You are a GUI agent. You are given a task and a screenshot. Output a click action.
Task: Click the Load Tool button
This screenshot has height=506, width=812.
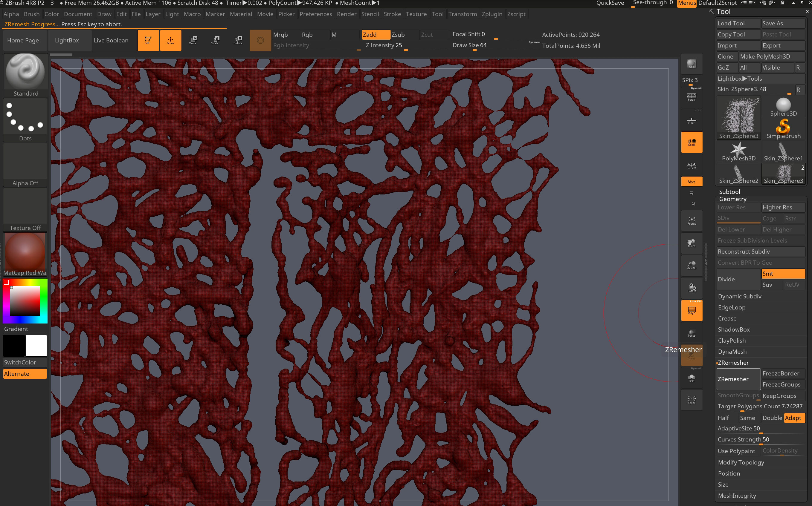click(x=738, y=23)
